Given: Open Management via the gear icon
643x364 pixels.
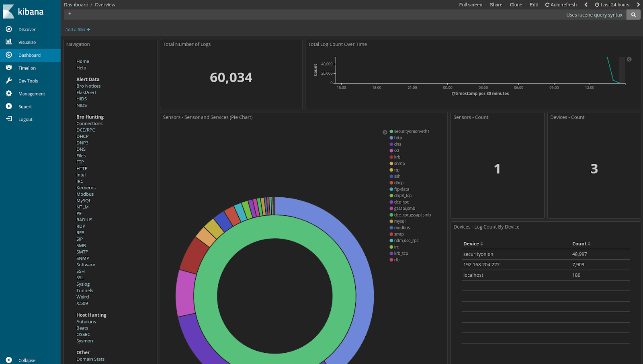Looking at the screenshot, I should [9, 94].
